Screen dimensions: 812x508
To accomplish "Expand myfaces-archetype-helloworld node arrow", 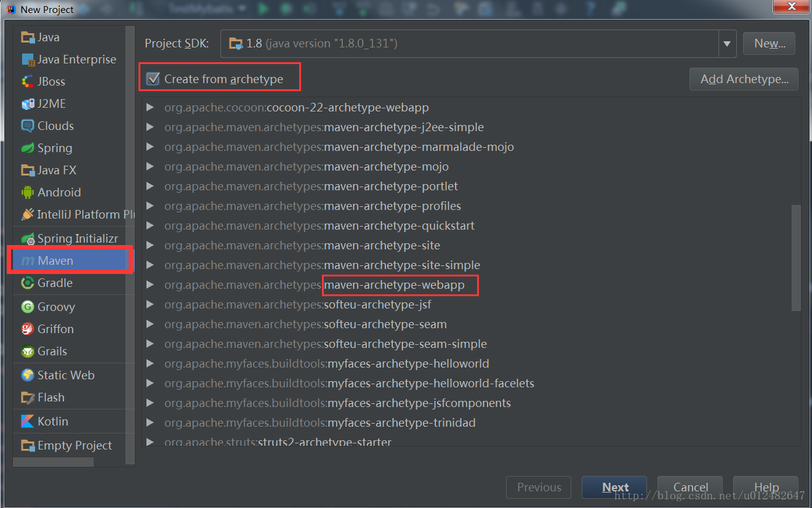I will click(x=150, y=364).
